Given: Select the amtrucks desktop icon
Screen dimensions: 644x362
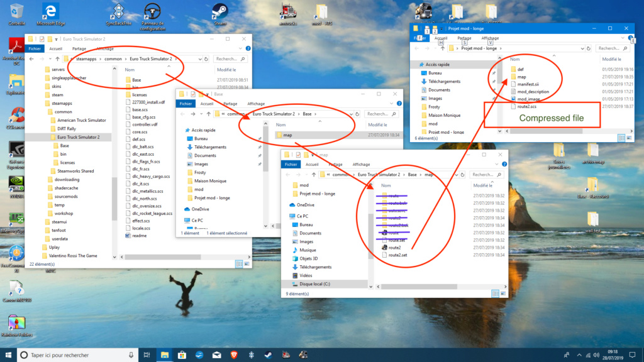Looking at the screenshot, I should point(288,14).
